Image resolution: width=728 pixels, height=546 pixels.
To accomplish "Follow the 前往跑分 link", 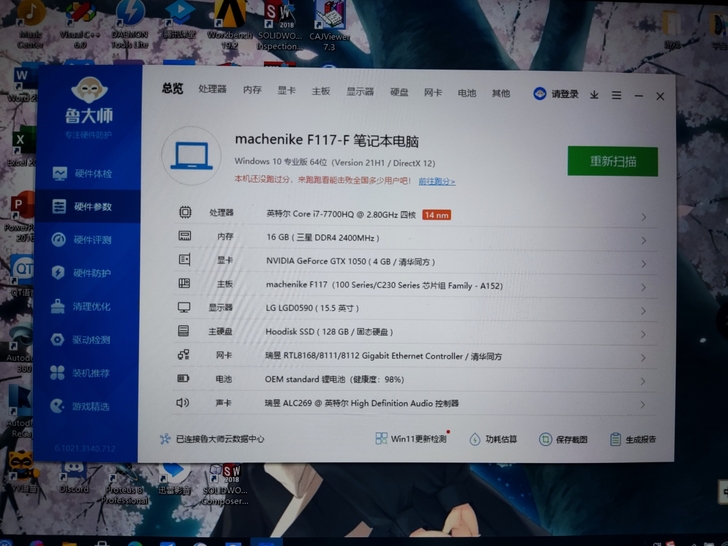I will tap(437, 182).
